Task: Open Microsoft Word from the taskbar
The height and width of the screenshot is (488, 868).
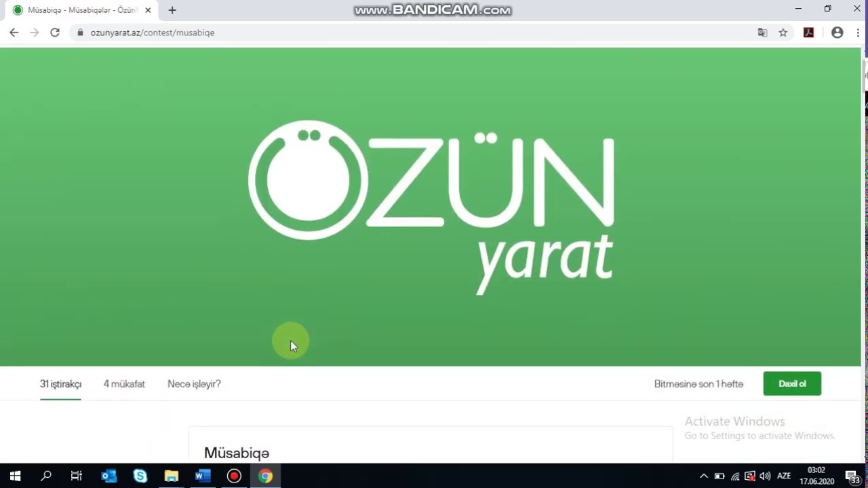Action: point(202,476)
